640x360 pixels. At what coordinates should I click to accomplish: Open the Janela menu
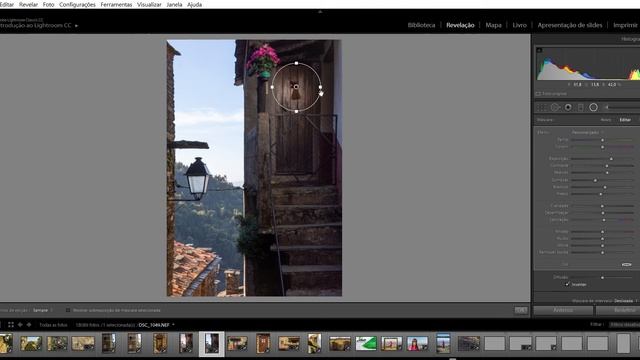174,4
